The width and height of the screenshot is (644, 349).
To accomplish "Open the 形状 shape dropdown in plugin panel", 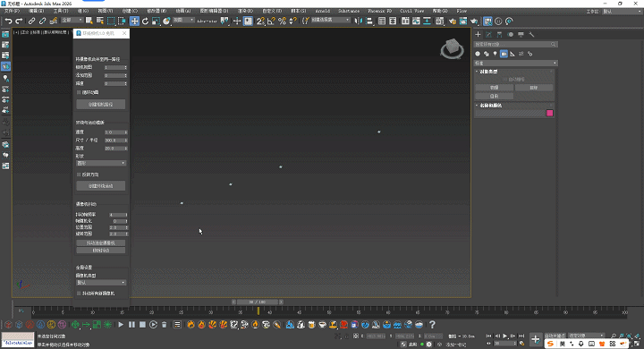I will [101, 164].
